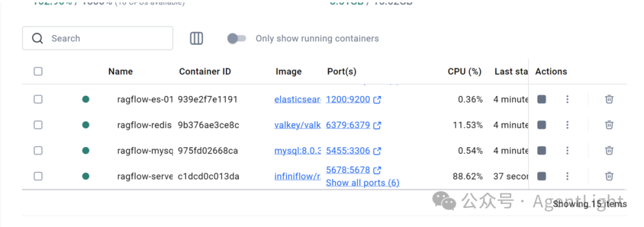Click the 88.62% CPU value

[x=468, y=176]
